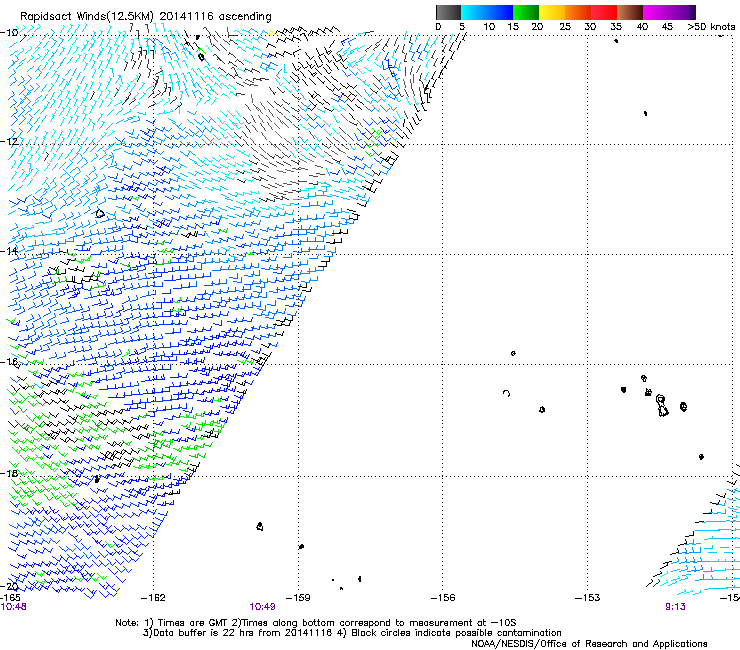Click the '-10' latitude axis label

pos(9,33)
